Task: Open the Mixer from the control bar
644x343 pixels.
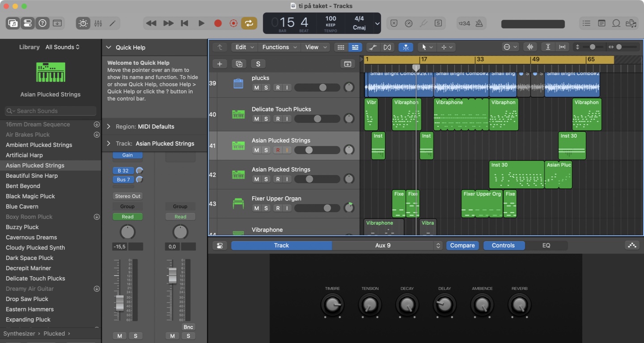Action: pos(98,23)
